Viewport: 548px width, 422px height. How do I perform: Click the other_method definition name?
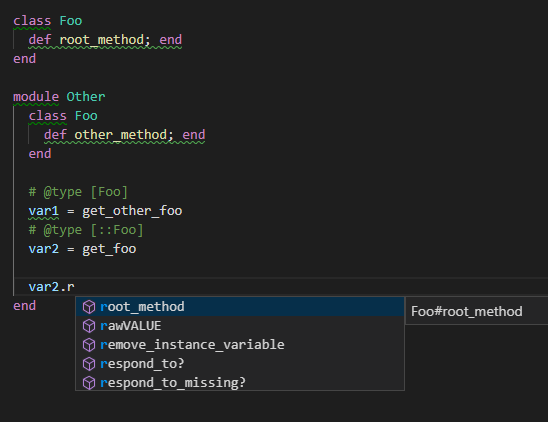point(120,135)
